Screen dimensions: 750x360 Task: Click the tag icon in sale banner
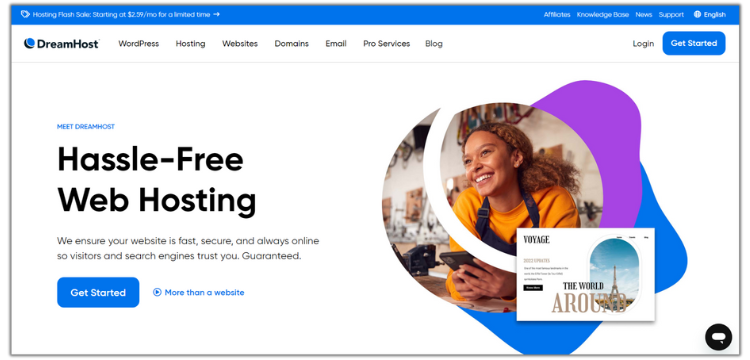tap(25, 14)
